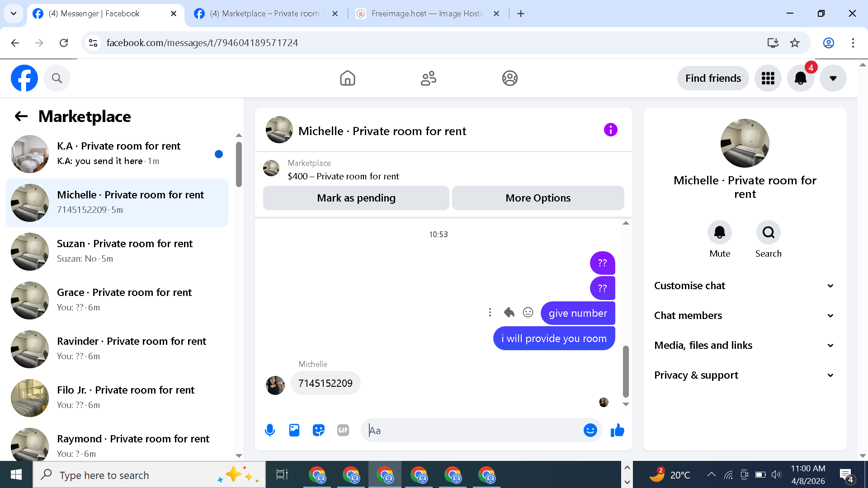
Task: Attach a photo using the image icon
Action: coord(294,430)
